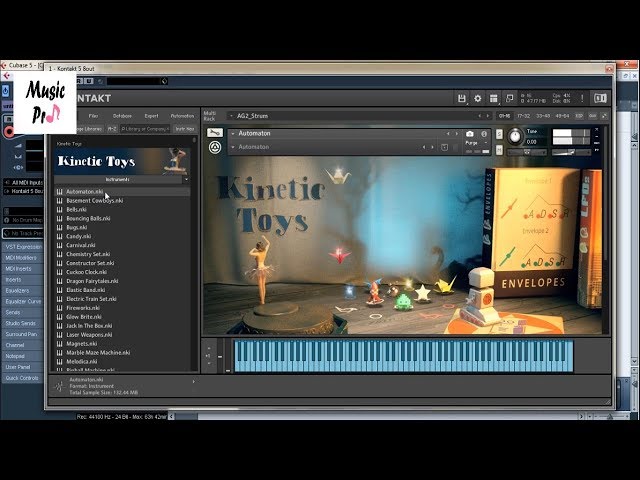Open the instrument info icon

(x=484, y=133)
